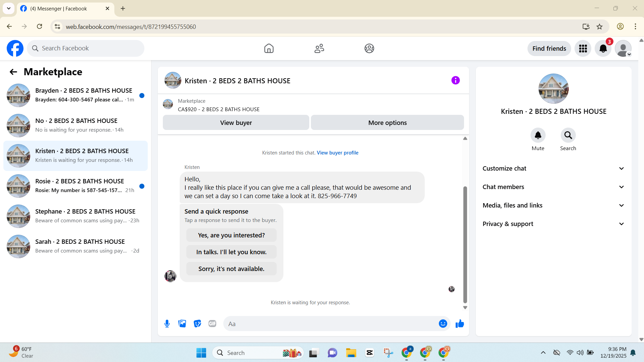Screen dimensions: 644x362
Task: Expand Chat members section
Action: click(553, 187)
